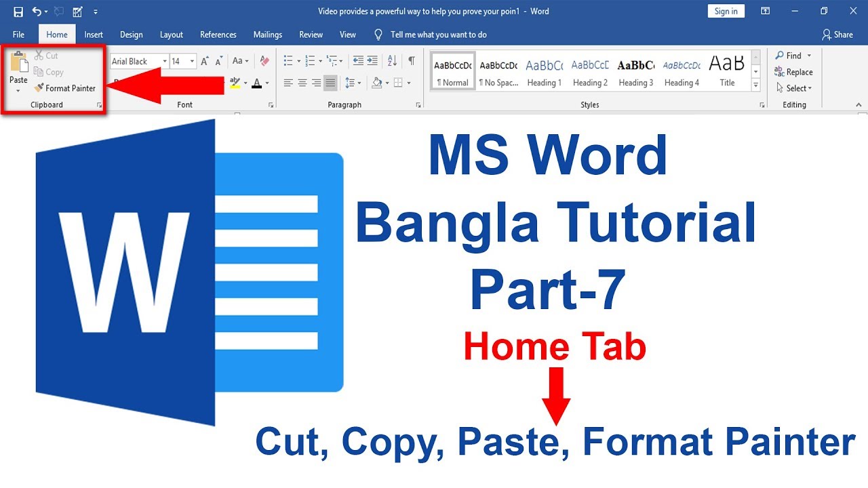868x488 pixels.
Task: Click the Borders icon
Action: pos(398,83)
